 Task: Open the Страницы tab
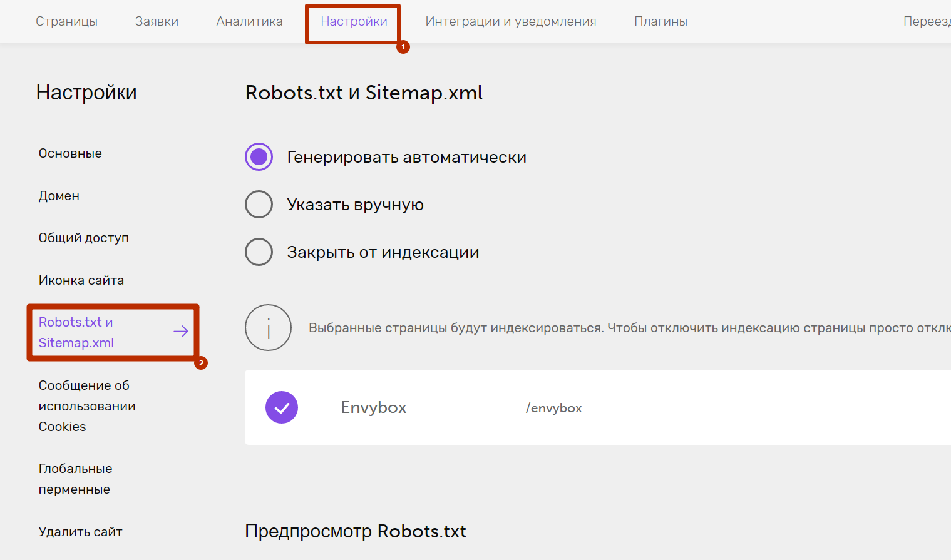(66, 21)
